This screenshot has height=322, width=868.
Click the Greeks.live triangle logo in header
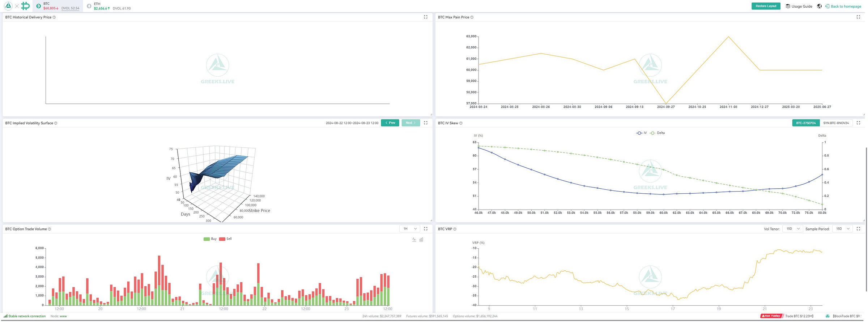[x=8, y=6]
